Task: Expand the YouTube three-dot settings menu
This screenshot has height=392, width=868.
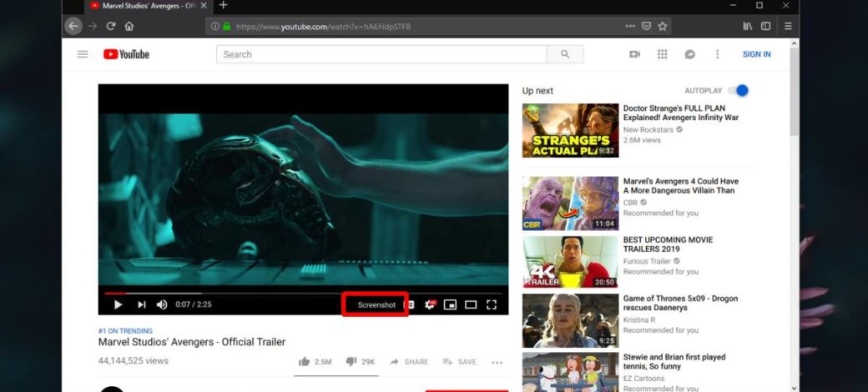Action: [x=717, y=54]
